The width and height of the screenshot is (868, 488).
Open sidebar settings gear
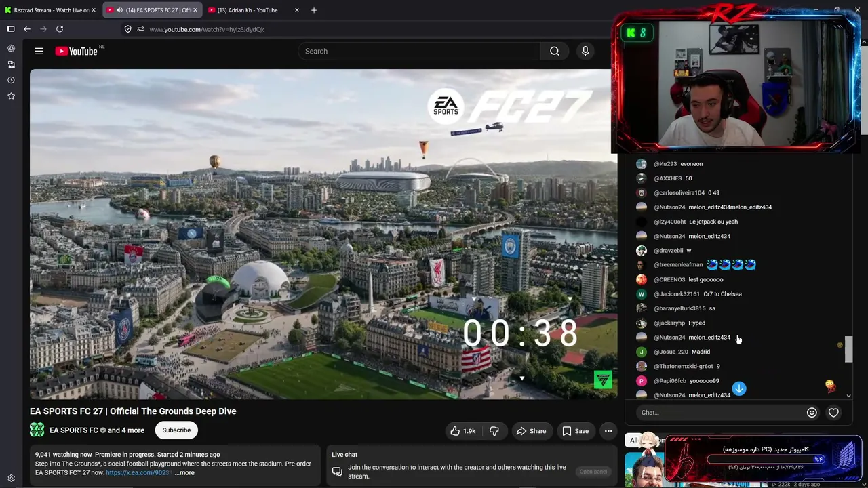pyautogui.click(x=11, y=478)
